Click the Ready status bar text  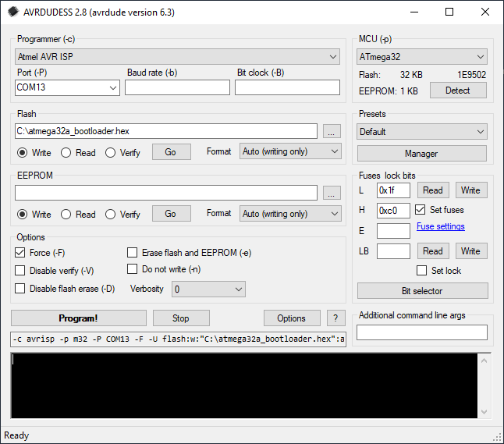16,435
